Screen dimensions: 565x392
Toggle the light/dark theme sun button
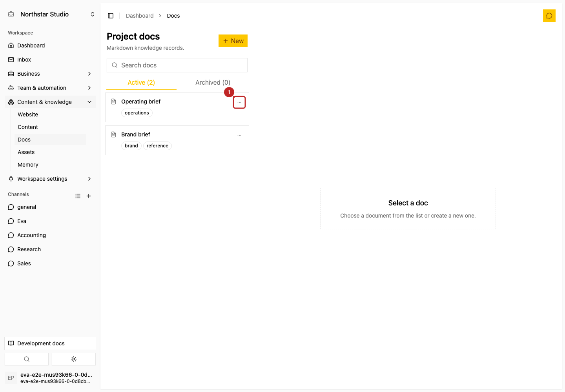pyautogui.click(x=74, y=359)
